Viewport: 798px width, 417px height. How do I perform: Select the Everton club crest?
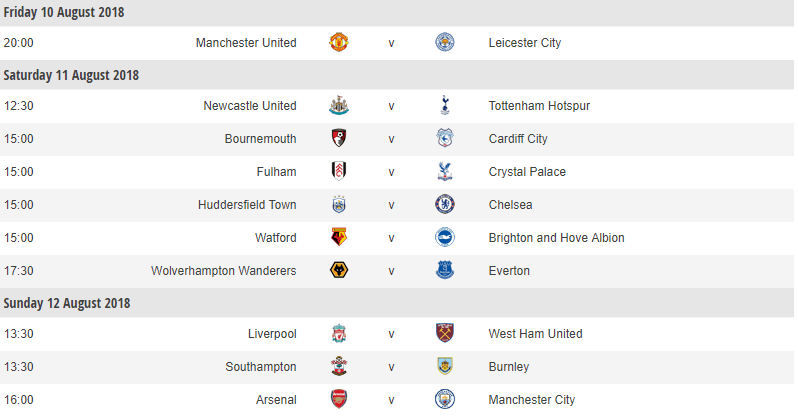[x=444, y=270]
